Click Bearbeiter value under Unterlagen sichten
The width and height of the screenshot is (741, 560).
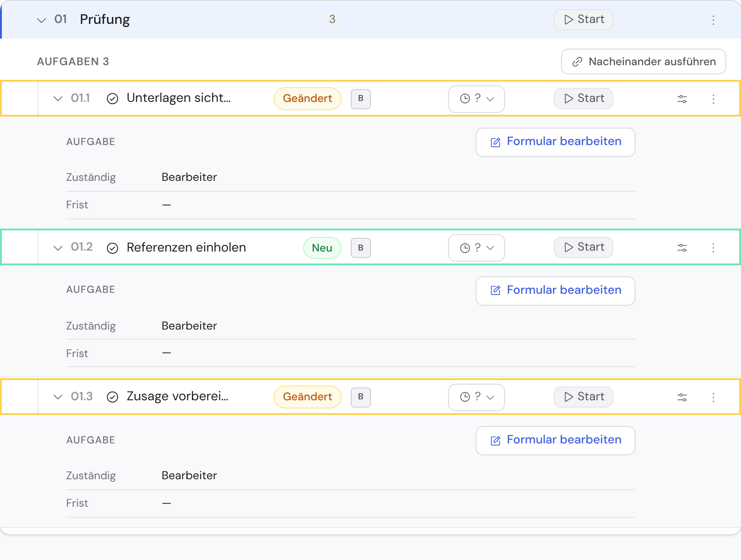(x=189, y=177)
